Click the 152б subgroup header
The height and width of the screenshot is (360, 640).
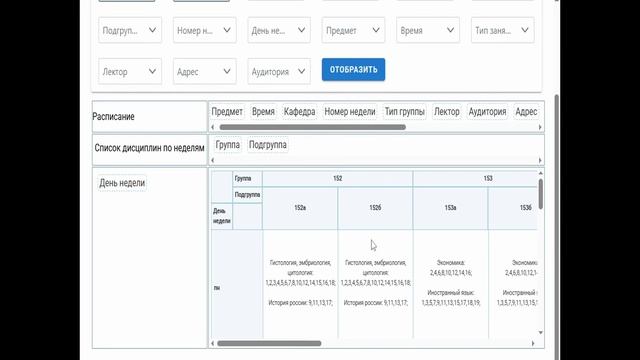pyautogui.click(x=376, y=208)
